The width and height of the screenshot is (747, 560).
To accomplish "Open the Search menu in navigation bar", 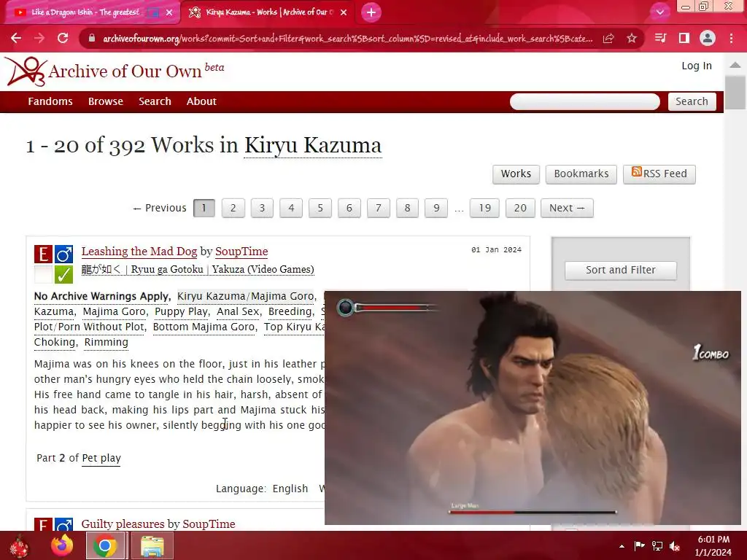I will 155,101.
